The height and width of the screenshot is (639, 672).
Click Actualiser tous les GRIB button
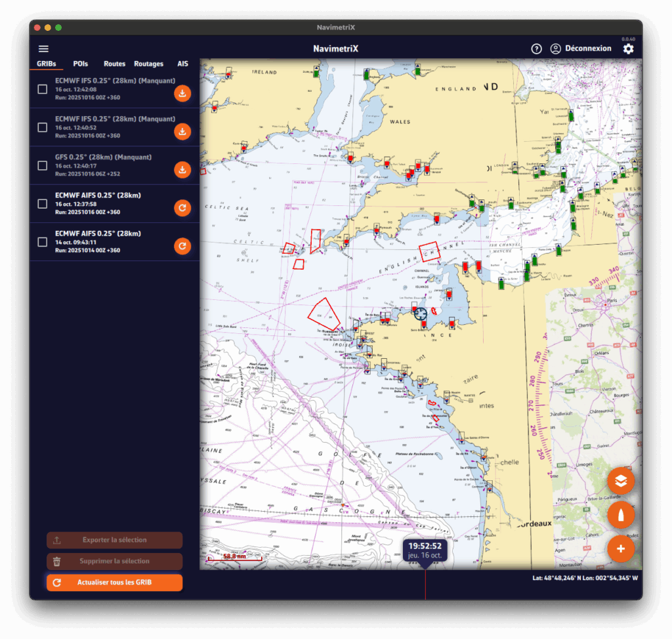[114, 583]
